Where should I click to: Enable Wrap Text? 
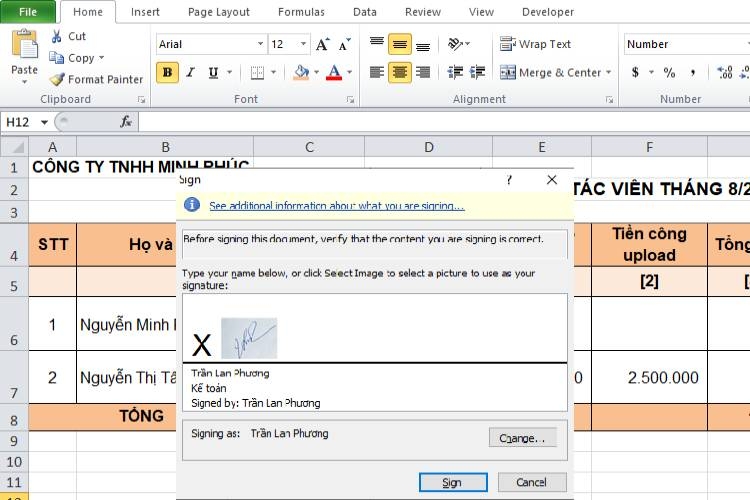click(x=535, y=44)
